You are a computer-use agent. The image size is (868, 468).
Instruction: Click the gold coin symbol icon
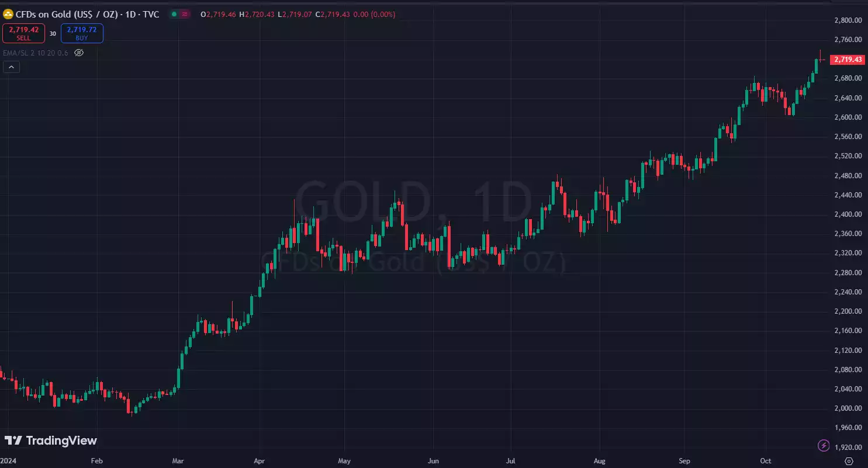coord(8,14)
